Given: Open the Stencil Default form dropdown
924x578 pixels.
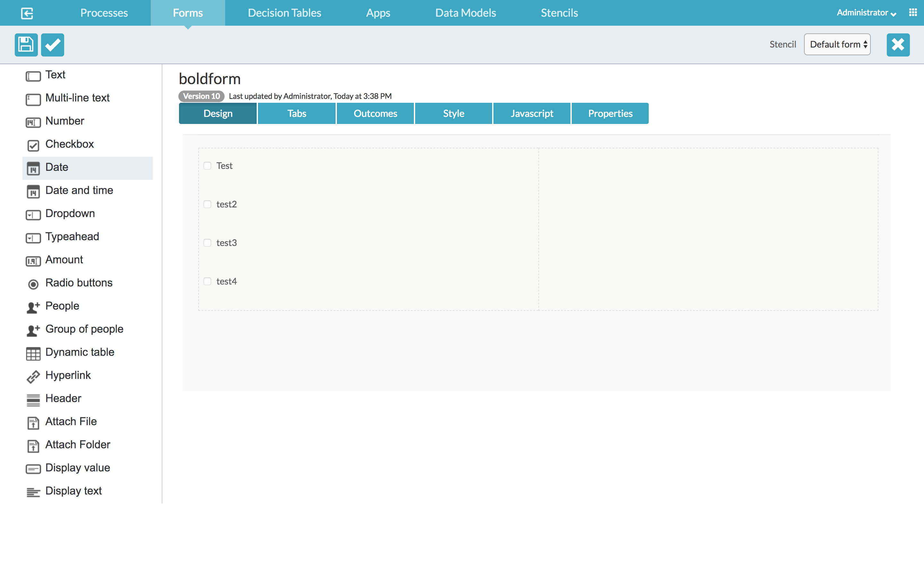Looking at the screenshot, I should point(837,44).
